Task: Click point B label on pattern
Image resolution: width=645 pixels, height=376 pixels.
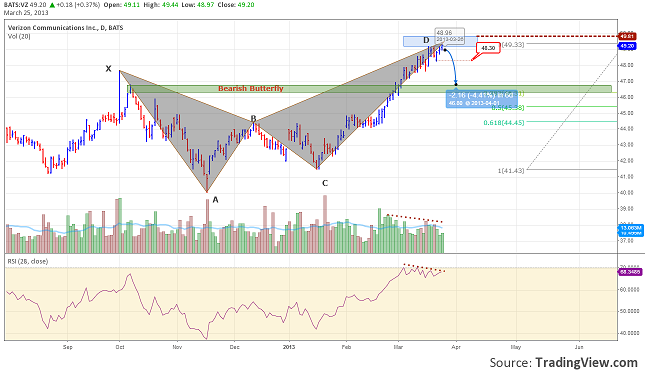Action: coord(254,119)
